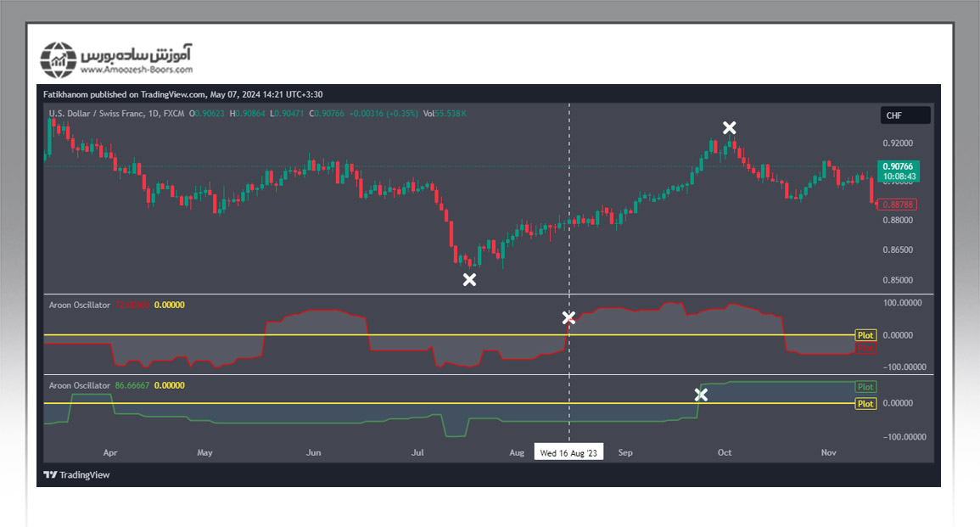Viewport: 980px width, 527px height.
Task: Click the 0.92000 level on price axis
Action: point(897,143)
